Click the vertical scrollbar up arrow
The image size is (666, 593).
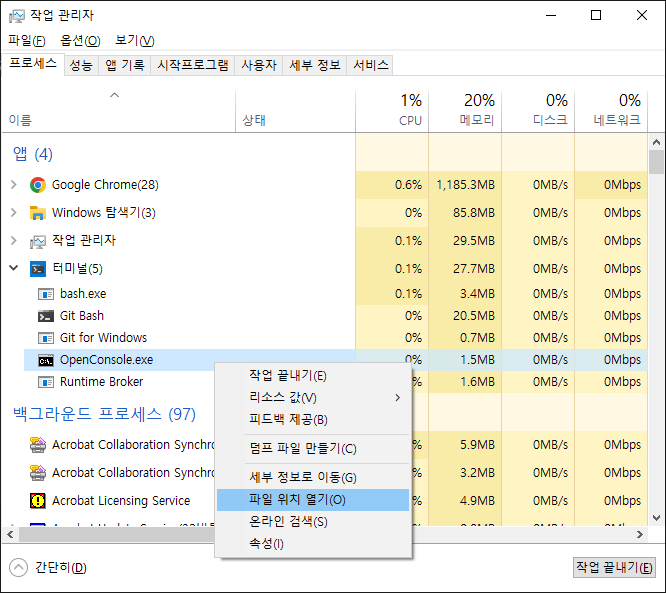coord(657,142)
